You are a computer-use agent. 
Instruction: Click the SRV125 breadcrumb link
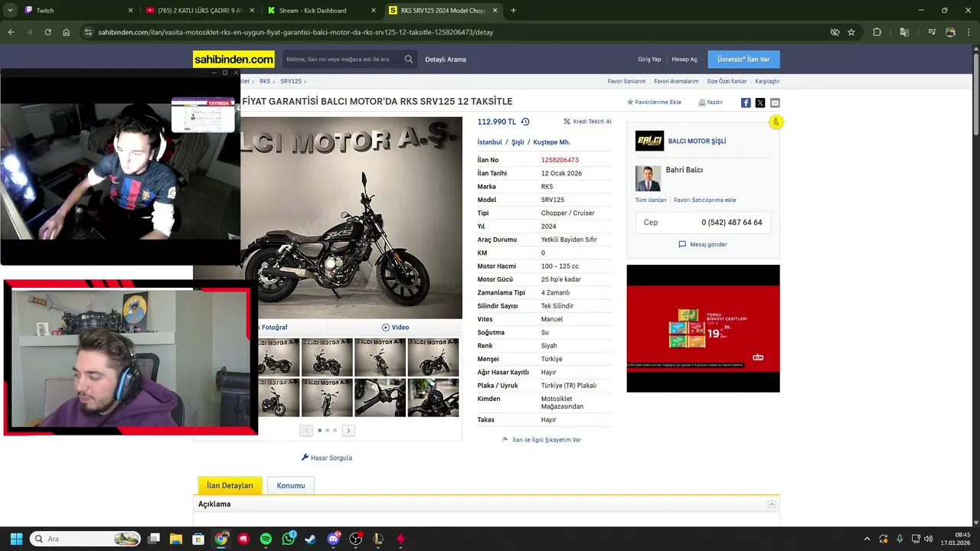(x=291, y=81)
